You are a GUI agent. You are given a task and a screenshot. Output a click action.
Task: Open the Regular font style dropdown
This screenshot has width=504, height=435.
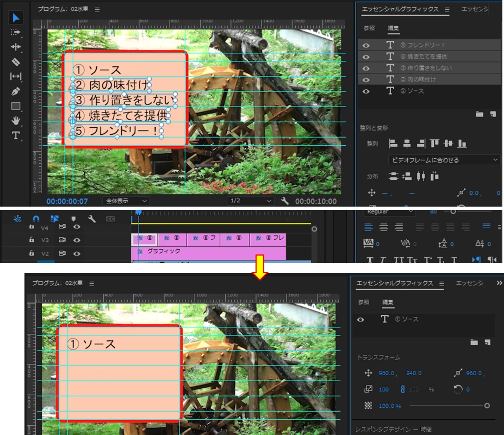pos(390,212)
